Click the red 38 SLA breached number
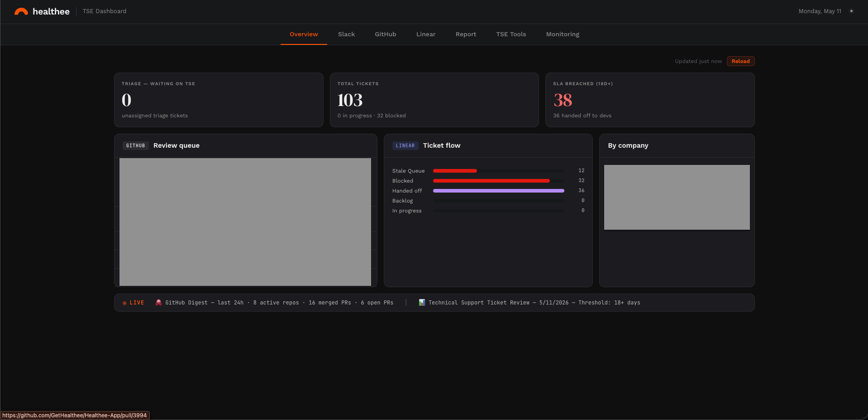This screenshot has height=420, width=868. tap(563, 100)
